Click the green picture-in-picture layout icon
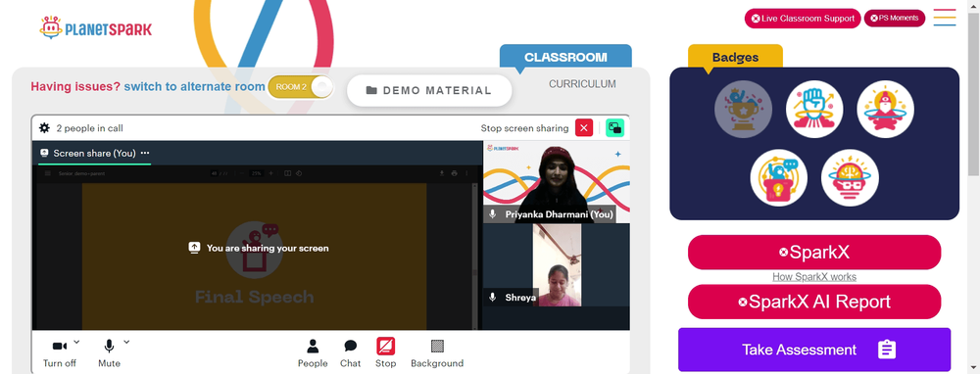Screen dimensions: 980x374 click(x=615, y=128)
